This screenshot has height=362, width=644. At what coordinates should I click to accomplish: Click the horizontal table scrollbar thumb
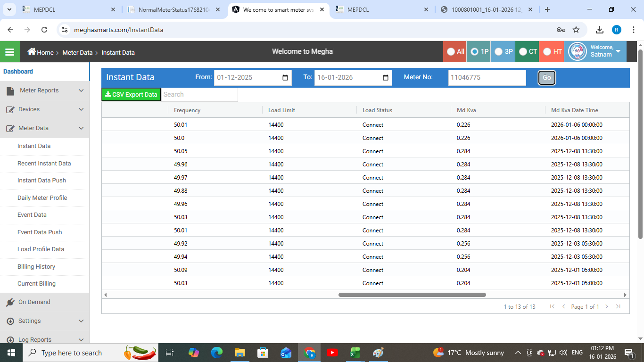pos(412,295)
